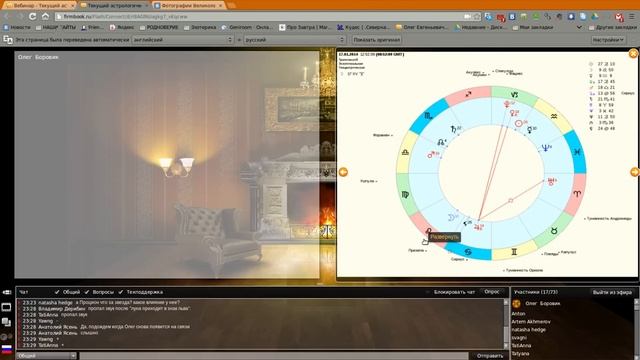Click the participants list scrollbar
The width and height of the screenshot is (640, 360).
pyautogui.click(x=637, y=329)
